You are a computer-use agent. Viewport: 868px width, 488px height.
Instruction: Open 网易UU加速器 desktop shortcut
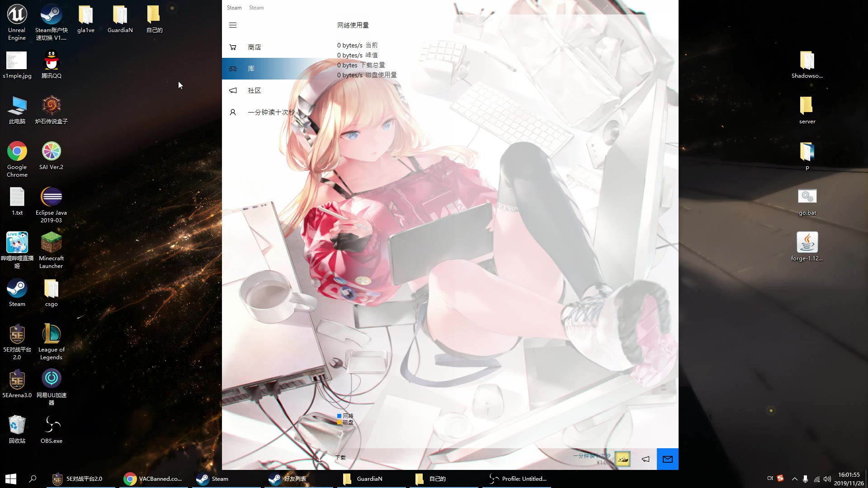tap(52, 388)
